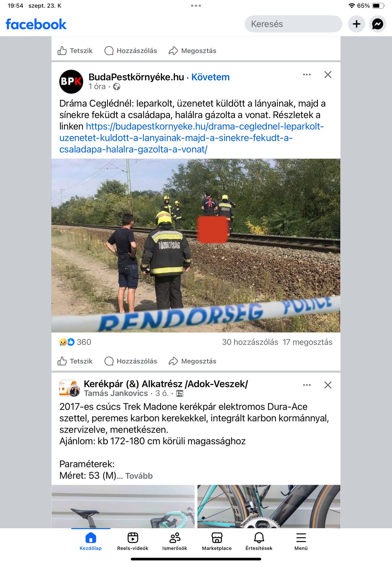Open three-dot menu on BudaPestkörnyéke post
Viewport: 392px width, 564px height.
point(307,75)
